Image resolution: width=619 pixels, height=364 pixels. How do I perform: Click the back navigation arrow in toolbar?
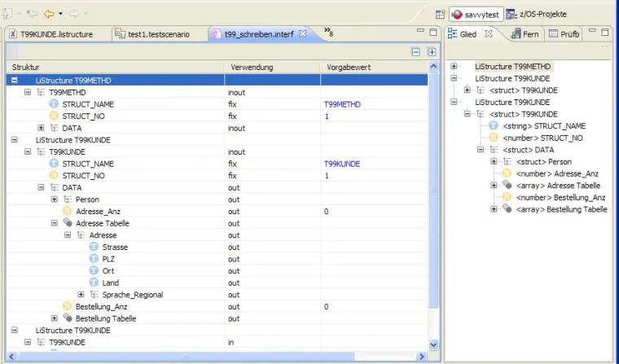click(x=49, y=14)
